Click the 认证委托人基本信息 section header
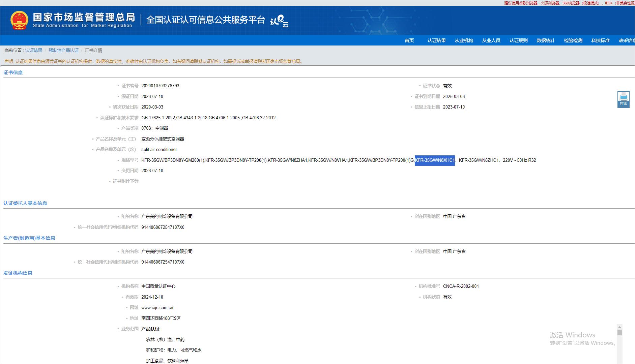This screenshot has height=364, width=635. (25, 203)
